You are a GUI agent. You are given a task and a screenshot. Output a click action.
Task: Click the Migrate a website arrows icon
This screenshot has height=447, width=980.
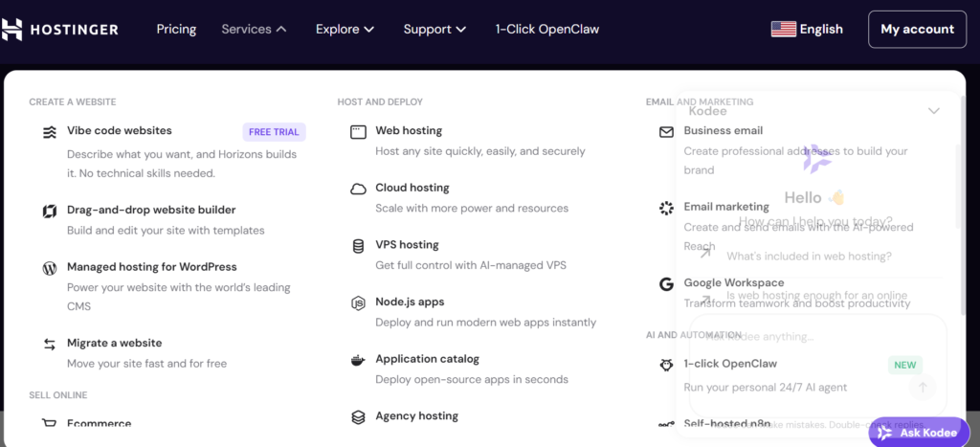pyautogui.click(x=50, y=345)
